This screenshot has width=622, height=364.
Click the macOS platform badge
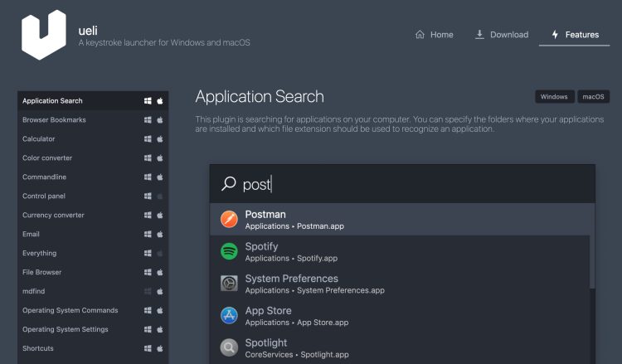point(593,97)
